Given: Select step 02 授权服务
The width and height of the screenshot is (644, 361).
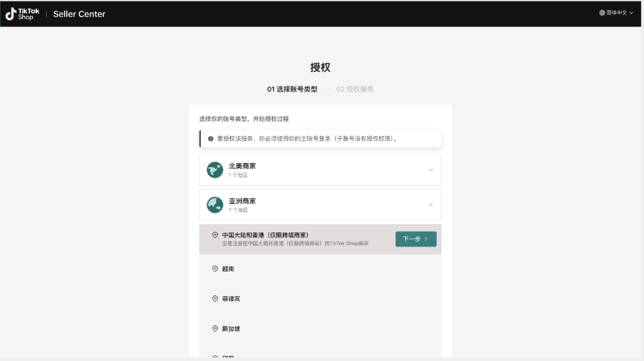Looking at the screenshot, I should point(355,89).
